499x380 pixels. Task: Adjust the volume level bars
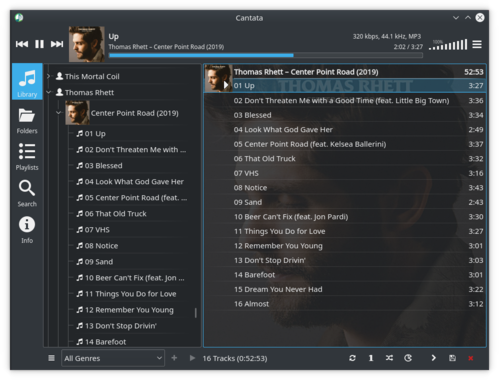(x=448, y=45)
